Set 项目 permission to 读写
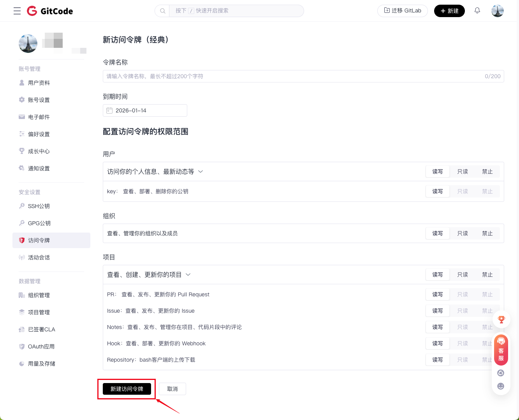The image size is (519, 420). 437,275
